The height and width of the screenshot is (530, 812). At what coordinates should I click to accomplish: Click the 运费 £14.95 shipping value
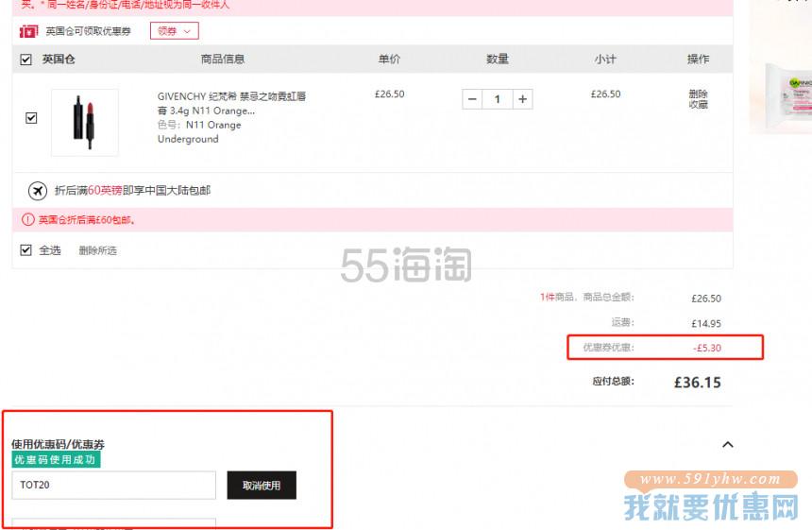706,323
